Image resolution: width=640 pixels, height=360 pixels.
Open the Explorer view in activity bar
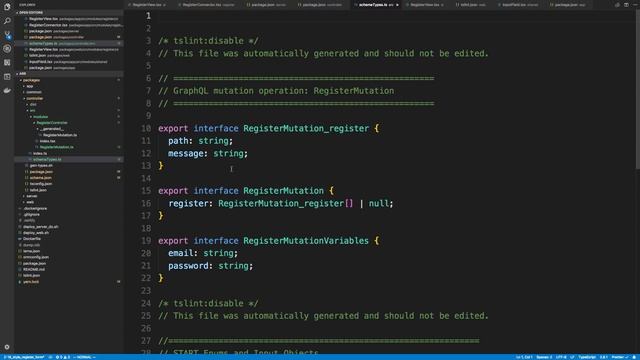[7, 7]
